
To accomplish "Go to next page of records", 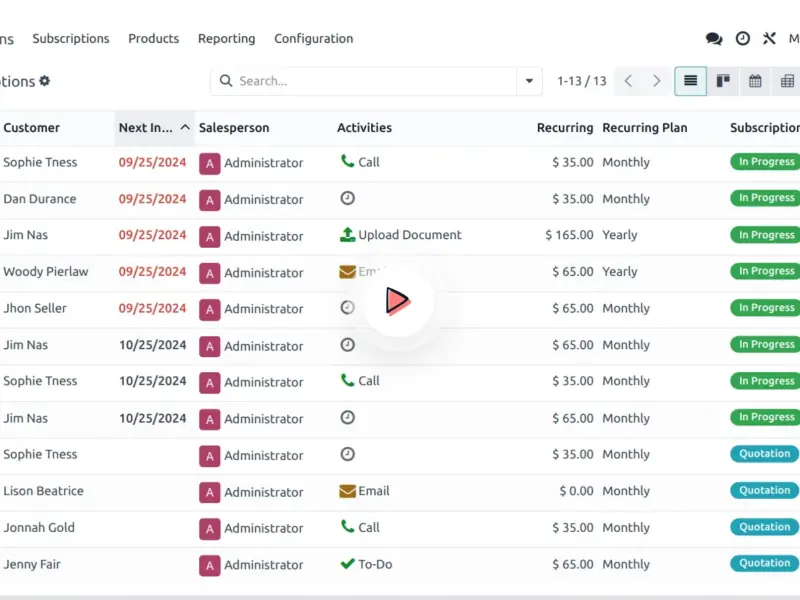I will point(657,81).
